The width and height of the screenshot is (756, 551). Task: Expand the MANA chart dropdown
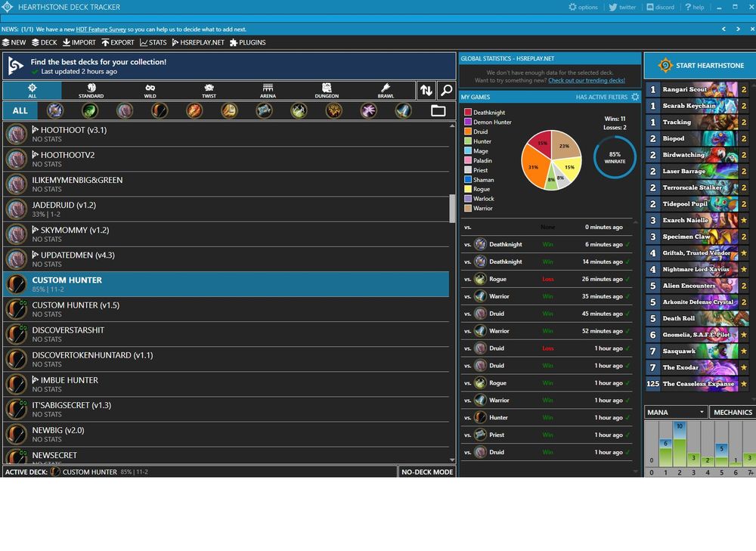click(x=676, y=412)
